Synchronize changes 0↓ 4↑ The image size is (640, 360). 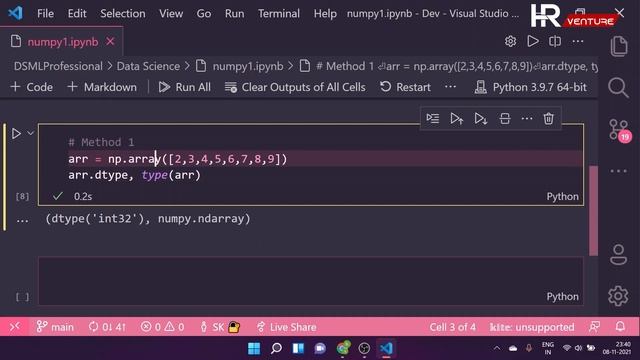click(x=107, y=327)
